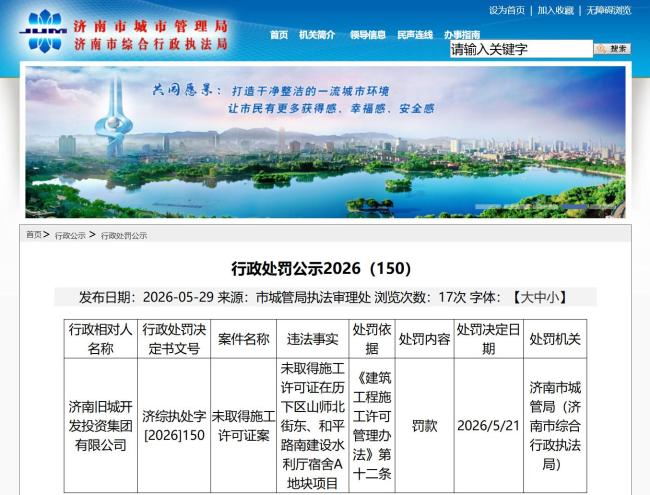Select the penalty content cell 罚款
The image size is (650, 495).
coord(424,426)
